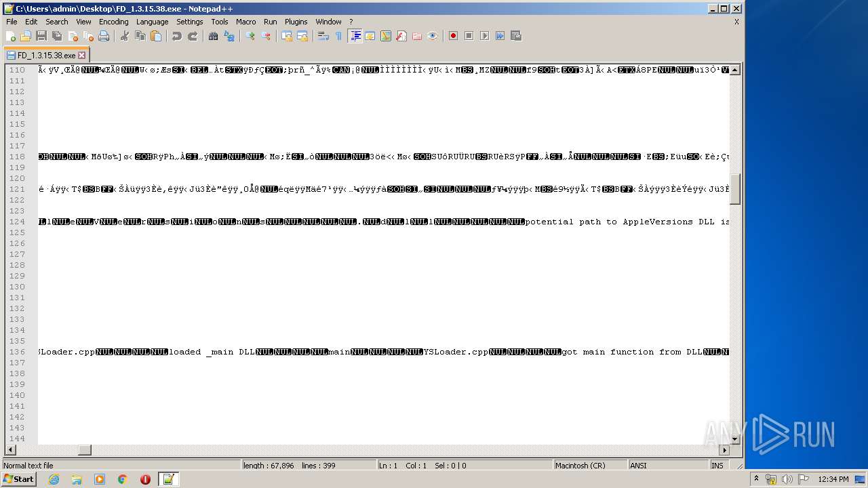Open the Macro menu
The image size is (868, 488).
tap(245, 22)
